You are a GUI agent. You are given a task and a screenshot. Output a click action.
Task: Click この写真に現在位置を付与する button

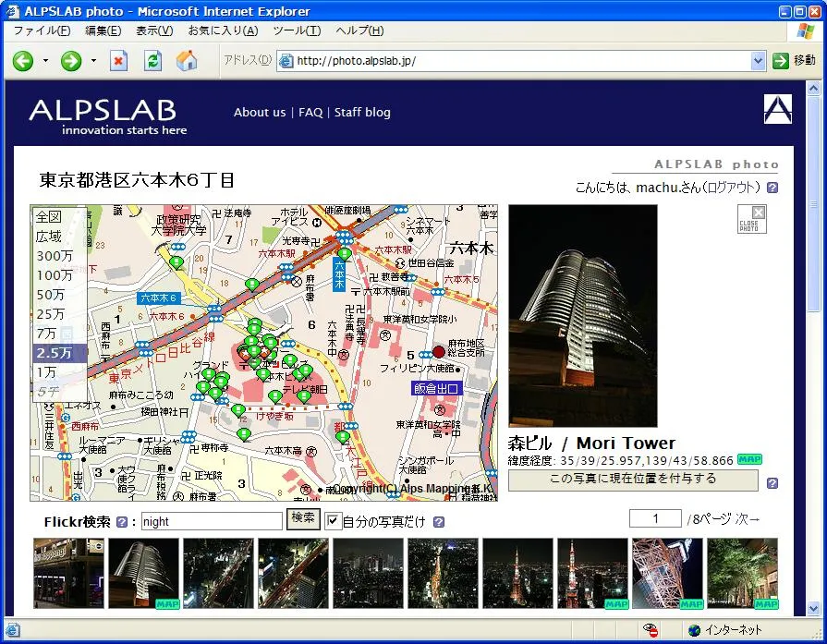click(x=633, y=480)
